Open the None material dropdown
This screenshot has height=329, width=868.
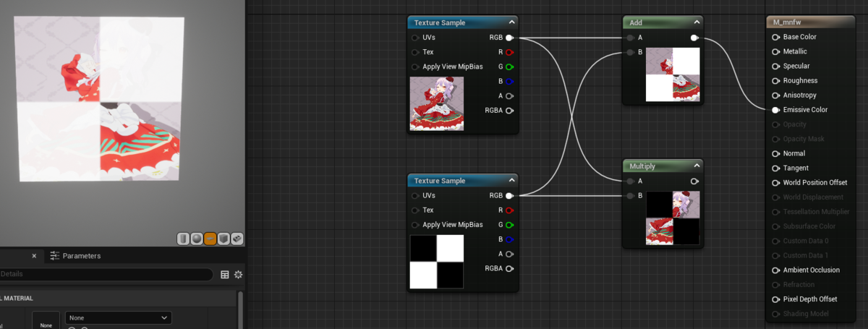coord(118,317)
